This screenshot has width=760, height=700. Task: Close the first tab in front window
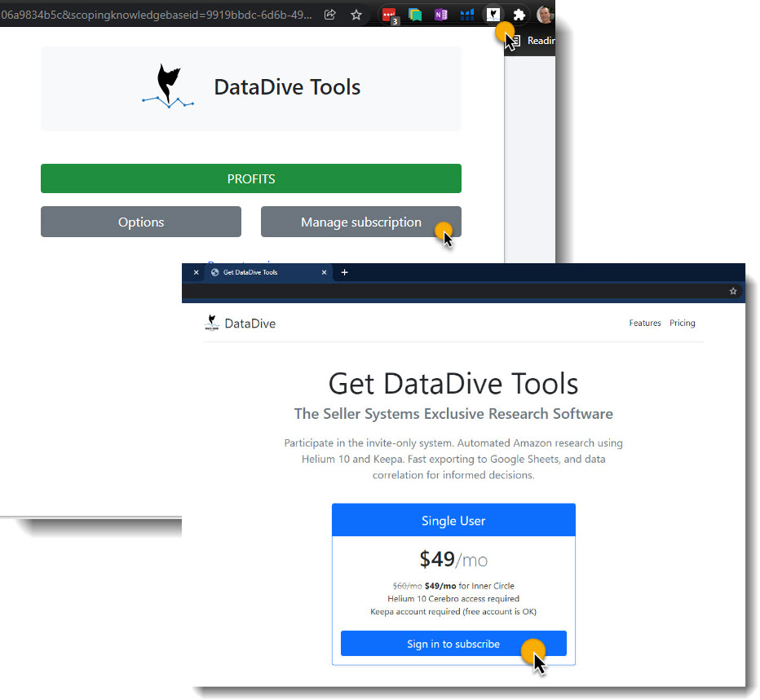pyautogui.click(x=197, y=272)
